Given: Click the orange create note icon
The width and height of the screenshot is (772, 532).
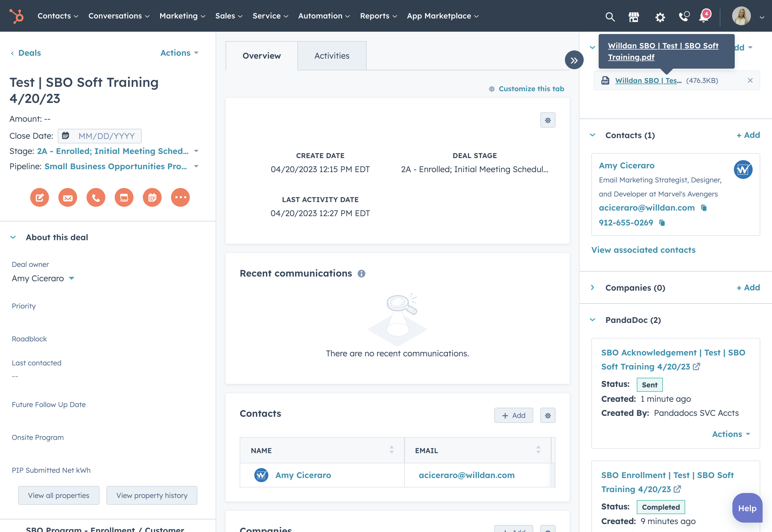Looking at the screenshot, I should (x=39, y=197).
